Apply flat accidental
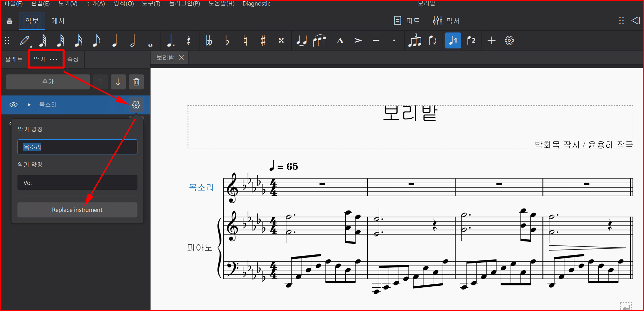 point(227,41)
